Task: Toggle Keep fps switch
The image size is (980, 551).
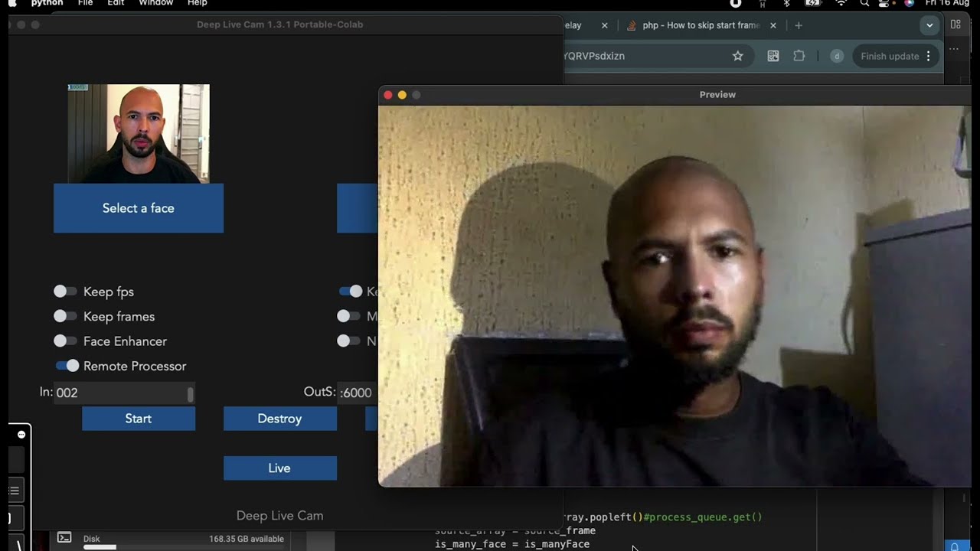Action: (x=65, y=292)
